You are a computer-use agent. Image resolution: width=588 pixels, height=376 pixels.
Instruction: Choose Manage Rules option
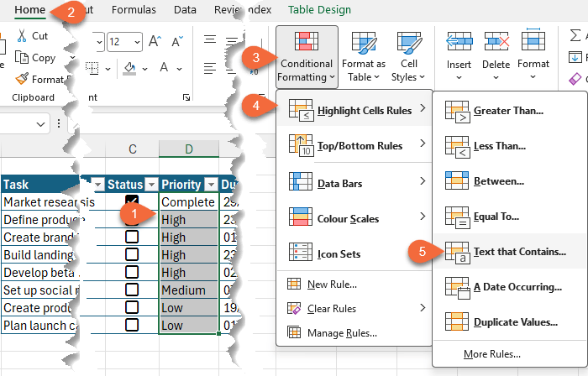pos(354,332)
